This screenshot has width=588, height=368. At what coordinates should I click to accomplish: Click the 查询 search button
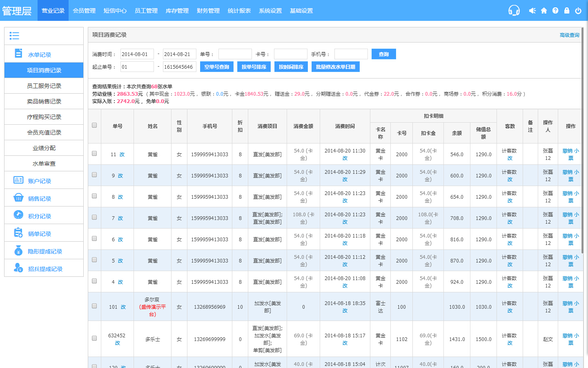pos(383,54)
